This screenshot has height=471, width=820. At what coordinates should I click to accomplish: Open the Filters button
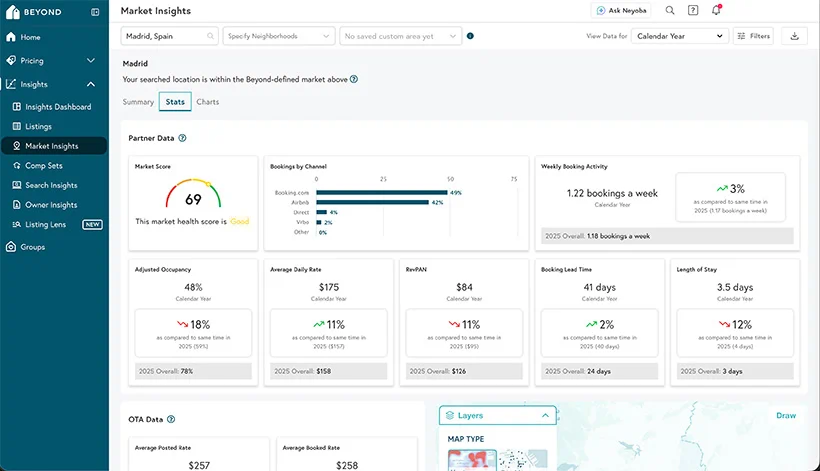pyautogui.click(x=754, y=36)
